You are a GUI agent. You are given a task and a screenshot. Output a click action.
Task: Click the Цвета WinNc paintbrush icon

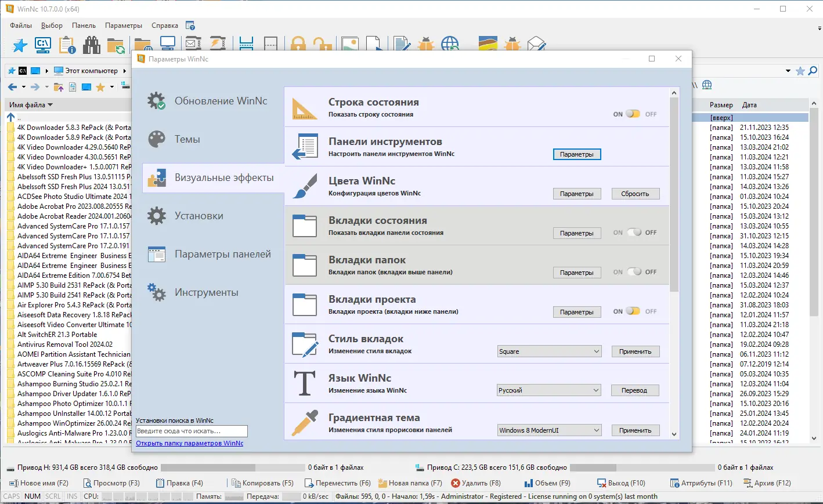click(x=305, y=186)
